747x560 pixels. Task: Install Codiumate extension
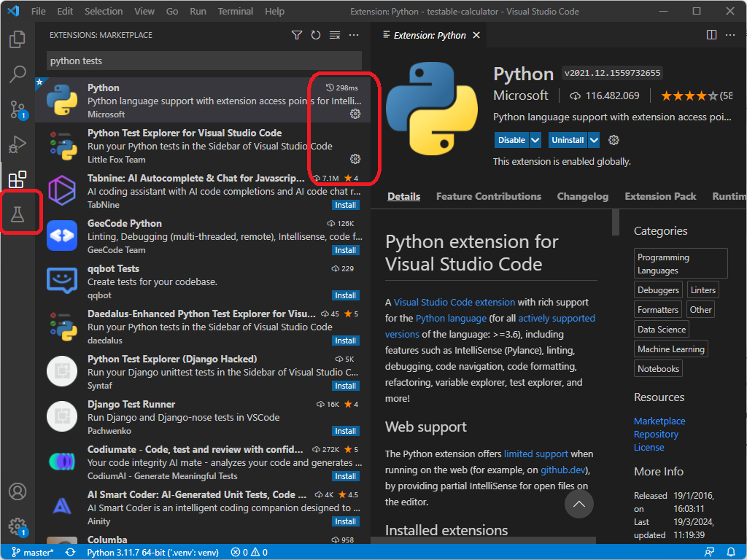pos(345,477)
